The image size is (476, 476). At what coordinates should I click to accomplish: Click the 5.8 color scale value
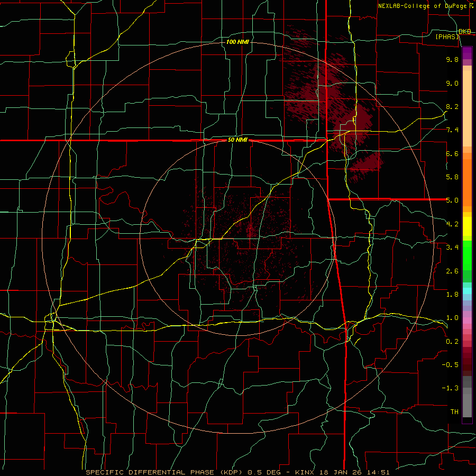click(452, 177)
